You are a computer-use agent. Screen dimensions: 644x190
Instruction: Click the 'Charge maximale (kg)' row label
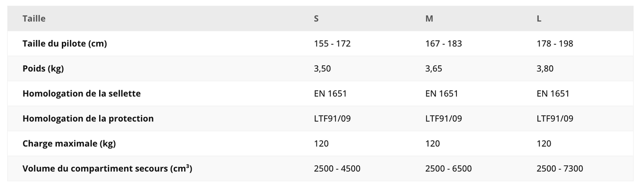coord(69,143)
